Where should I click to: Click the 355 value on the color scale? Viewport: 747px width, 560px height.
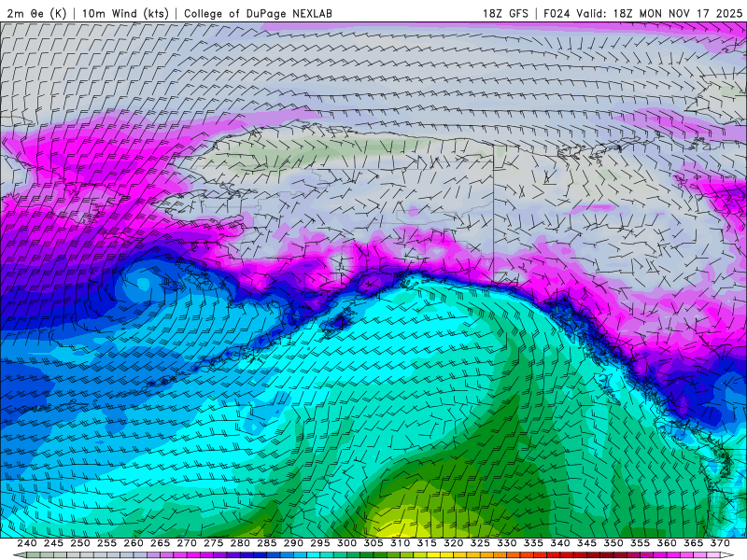click(641, 543)
